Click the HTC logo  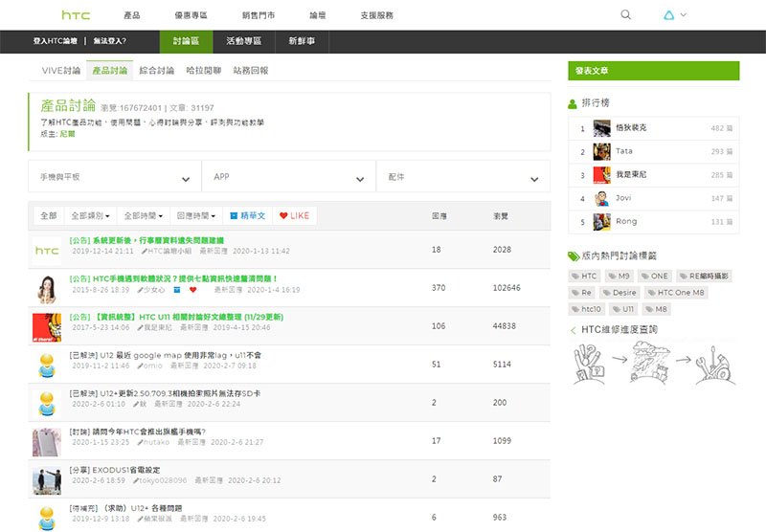pyautogui.click(x=76, y=15)
